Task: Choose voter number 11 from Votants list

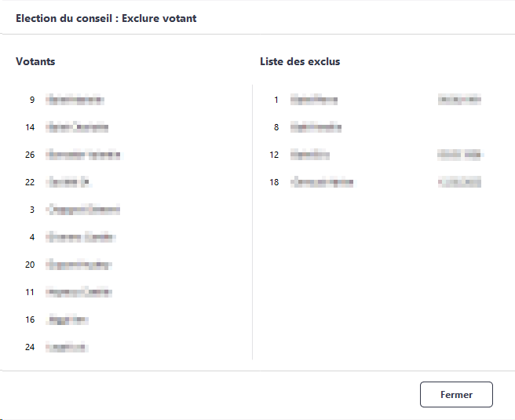Action: tap(79, 292)
